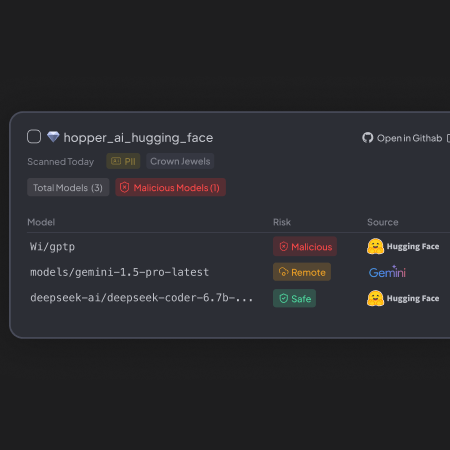Click shield-check icon in Safe badge
Viewport: 450px width, 450px height.
[x=283, y=298]
